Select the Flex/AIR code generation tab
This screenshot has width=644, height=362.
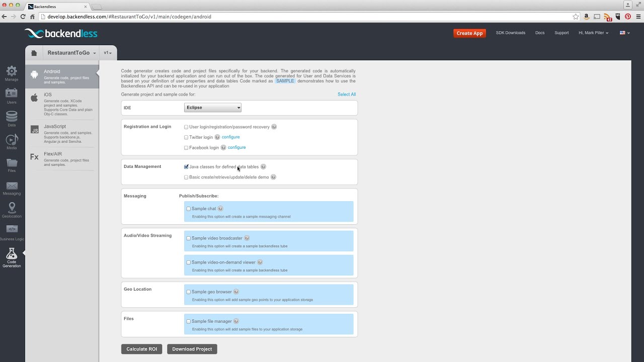tap(62, 159)
